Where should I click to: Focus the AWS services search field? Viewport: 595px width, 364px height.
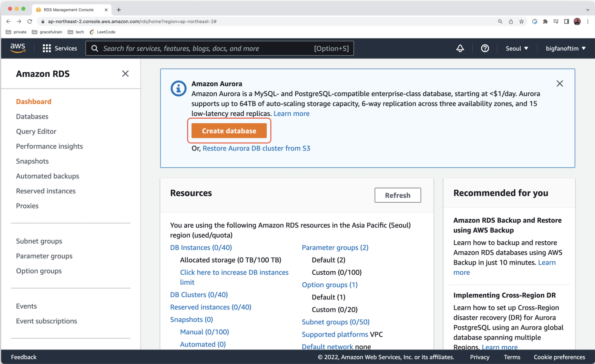point(208,48)
